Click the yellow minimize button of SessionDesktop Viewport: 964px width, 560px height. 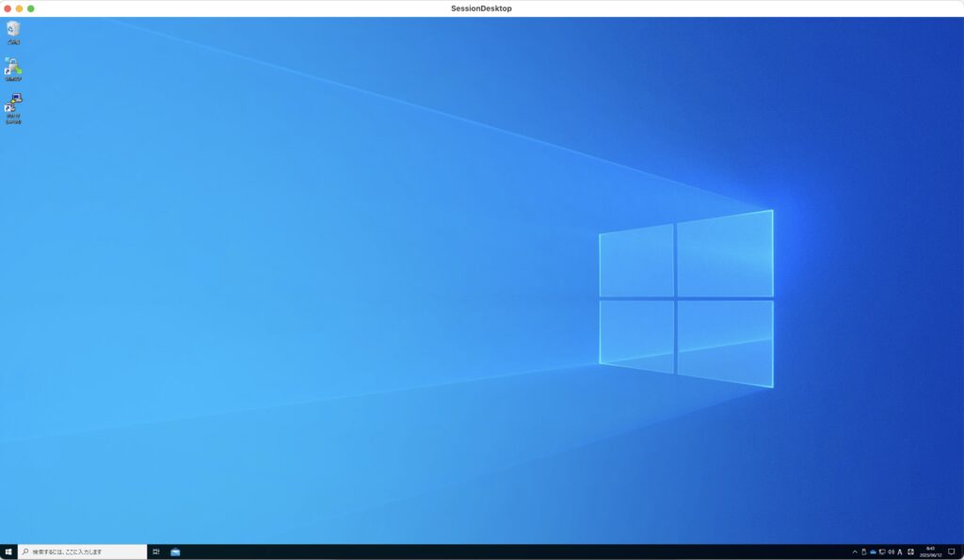(21, 8)
